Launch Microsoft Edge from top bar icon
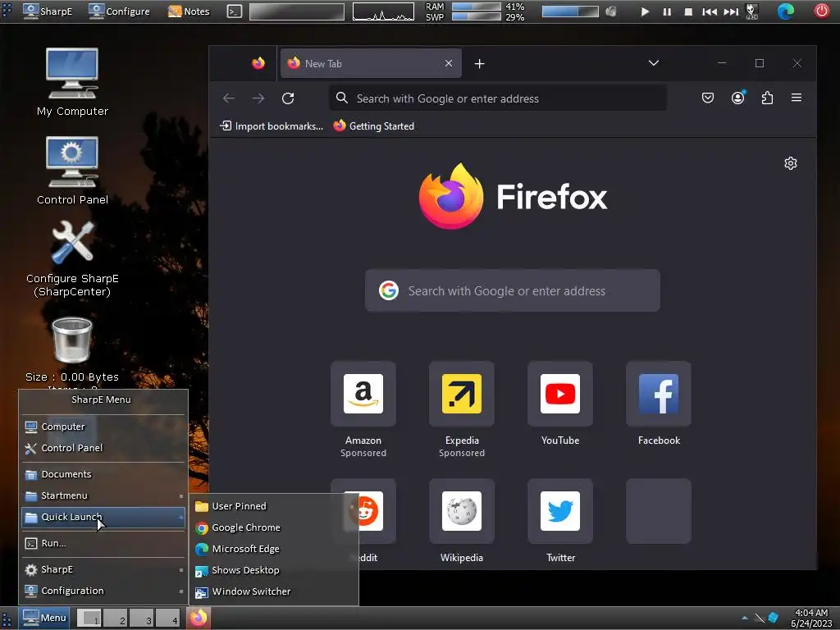This screenshot has width=840, height=630. pyautogui.click(x=786, y=11)
